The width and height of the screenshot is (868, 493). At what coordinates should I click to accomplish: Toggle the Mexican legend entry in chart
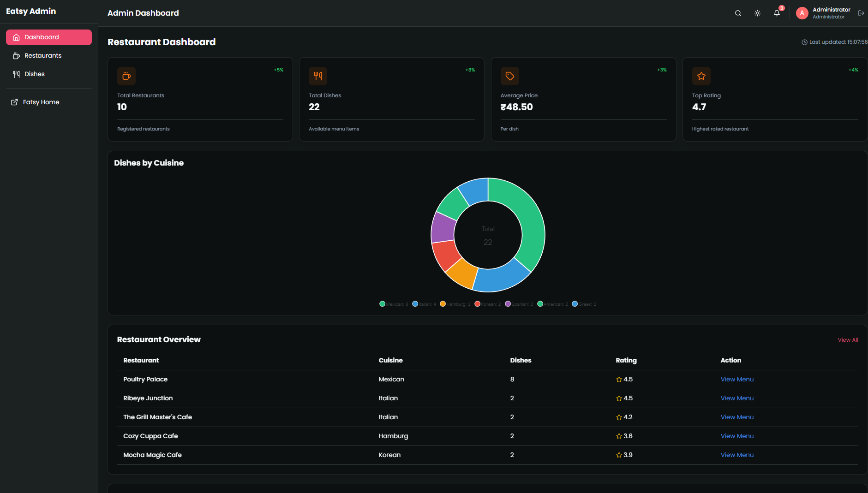[x=394, y=304]
